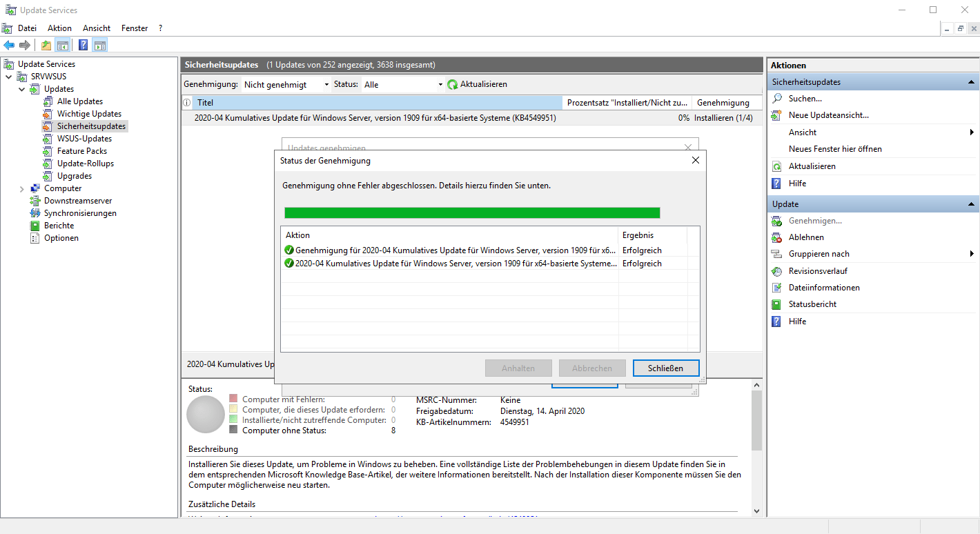Click the back navigation arrow icon
This screenshot has width=980, height=534.
pyautogui.click(x=9, y=46)
